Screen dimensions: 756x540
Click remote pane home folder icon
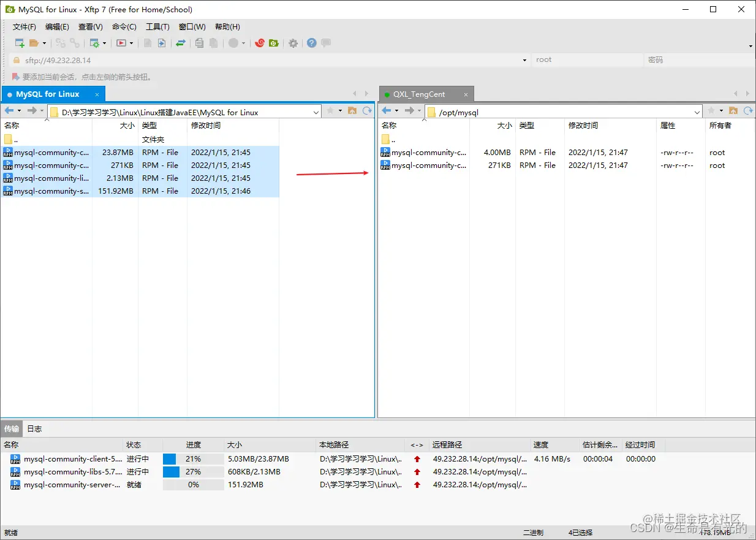click(733, 110)
